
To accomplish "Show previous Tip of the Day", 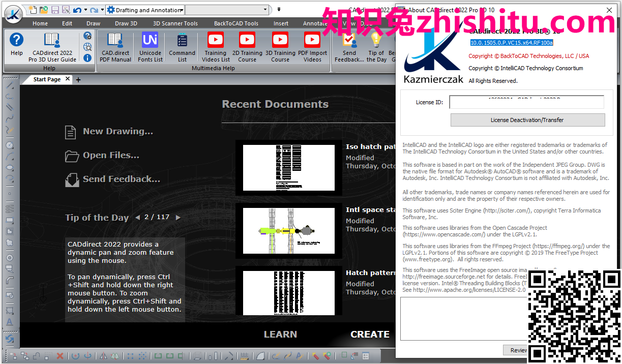I will pyautogui.click(x=137, y=218).
